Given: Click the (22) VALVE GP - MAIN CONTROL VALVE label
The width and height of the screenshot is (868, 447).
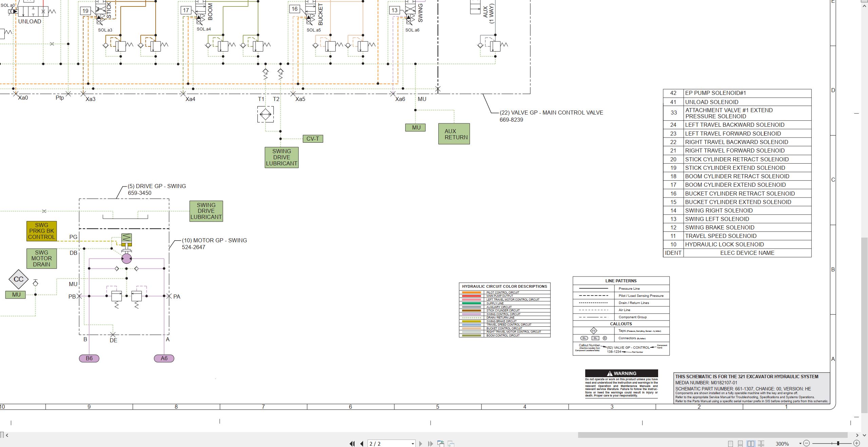Looking at the screenshot, I should (x=551, y=116).
